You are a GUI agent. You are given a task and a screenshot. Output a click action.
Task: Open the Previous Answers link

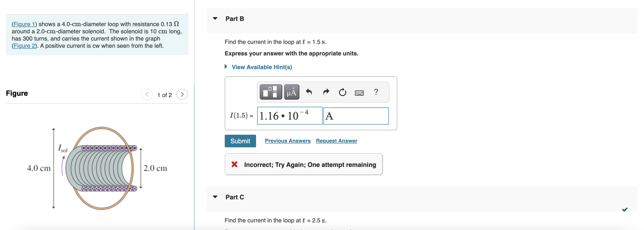click(x=288, y=141)
